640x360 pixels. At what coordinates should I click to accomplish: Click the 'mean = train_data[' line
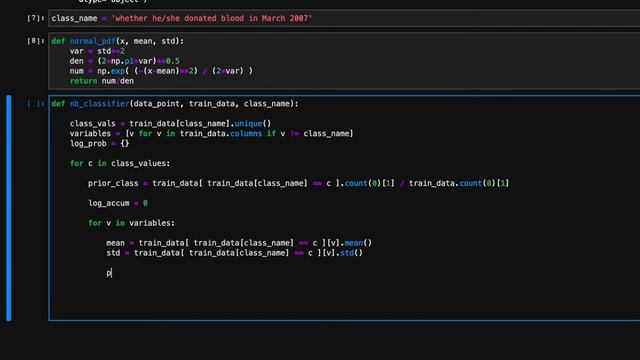pyautogui.click(x=239, y=243)
